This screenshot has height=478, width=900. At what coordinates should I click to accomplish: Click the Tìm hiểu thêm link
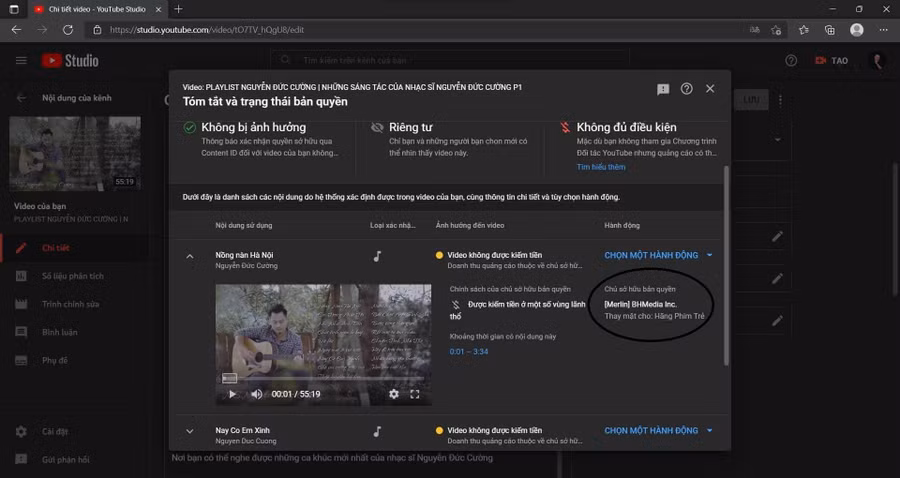tap(600, 167)
